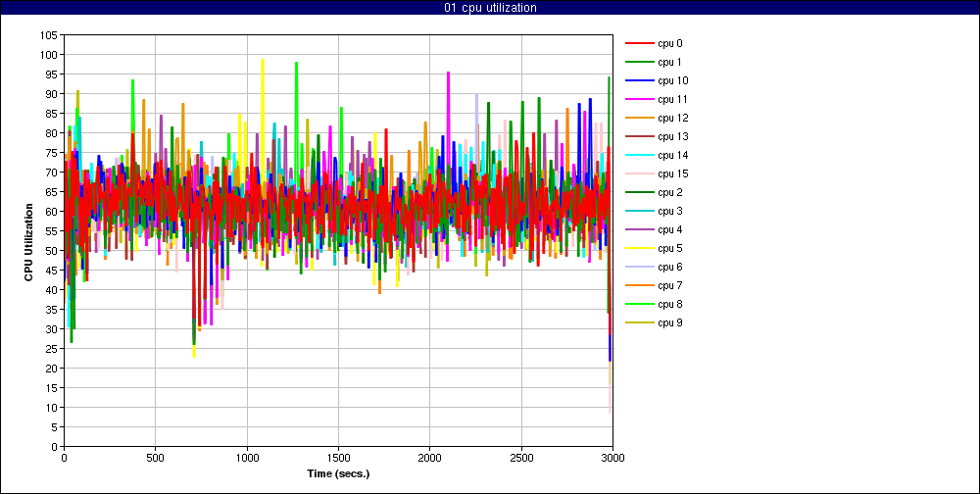Image resolution: width=980 pixels, height=494 pixels.
Task: Click the purple cpu 4 legend swatch
Action: 639,229
